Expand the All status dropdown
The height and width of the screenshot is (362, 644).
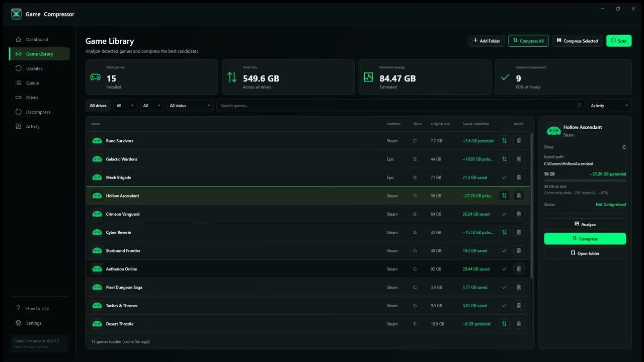190,106
